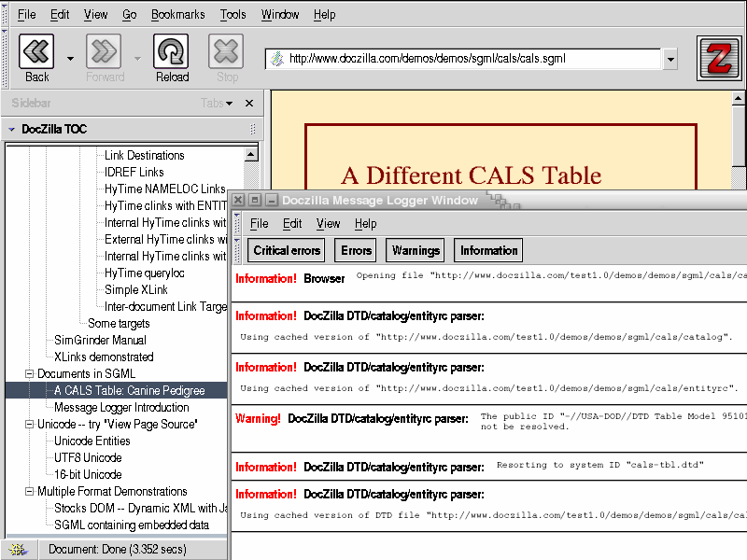The width and height of the screenshot is (747, 560).
Task: Click the Stop loading button
Action: point(226,58)
